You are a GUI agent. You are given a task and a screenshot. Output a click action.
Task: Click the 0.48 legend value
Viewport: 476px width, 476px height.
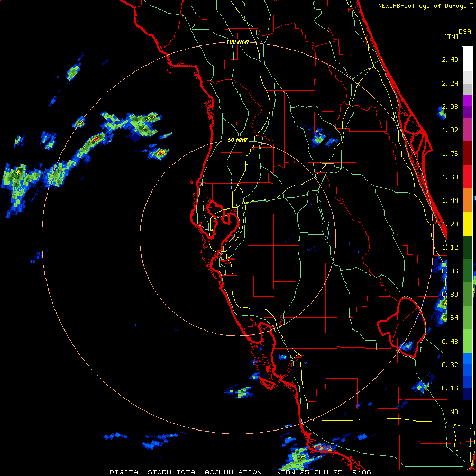pos(450,342)
